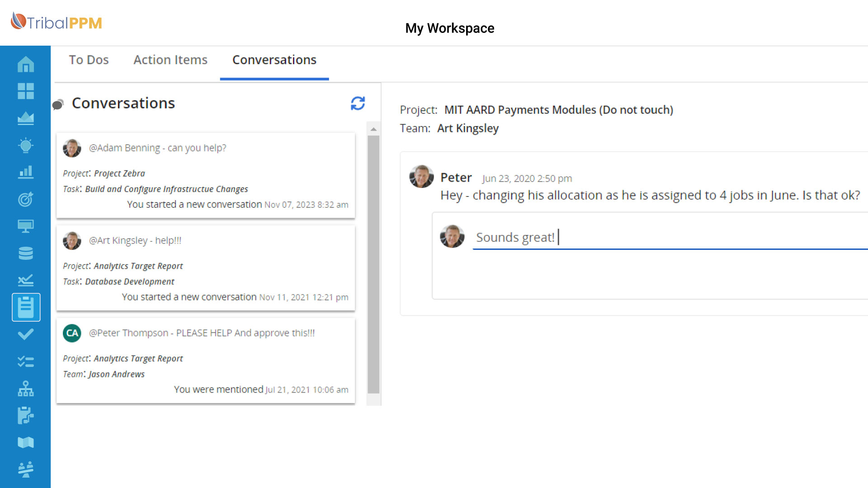
Task: Click the Jul 21, 2021 10:06 am timestamp
Action: (307, 390)
